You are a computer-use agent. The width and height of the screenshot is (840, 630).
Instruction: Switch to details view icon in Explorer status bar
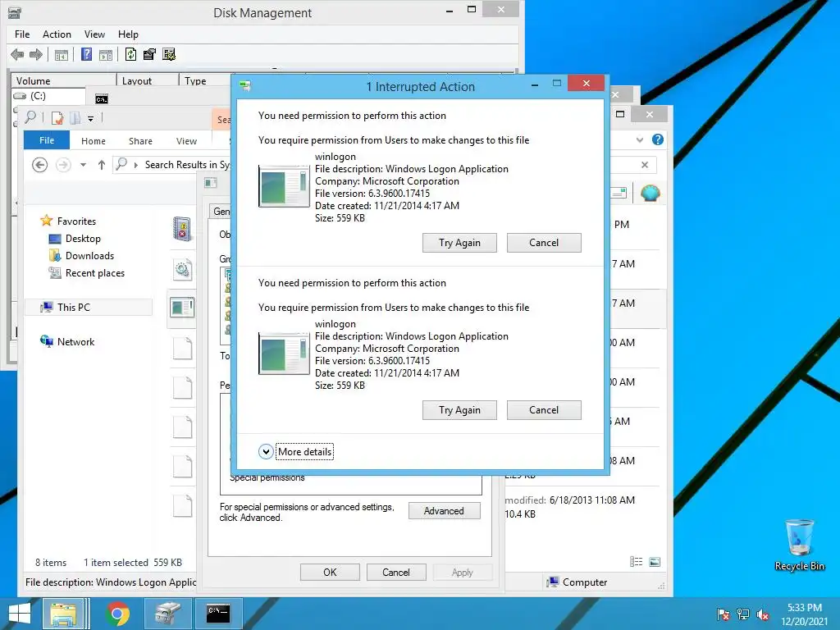pyautogui.click(x=636, y=561)
